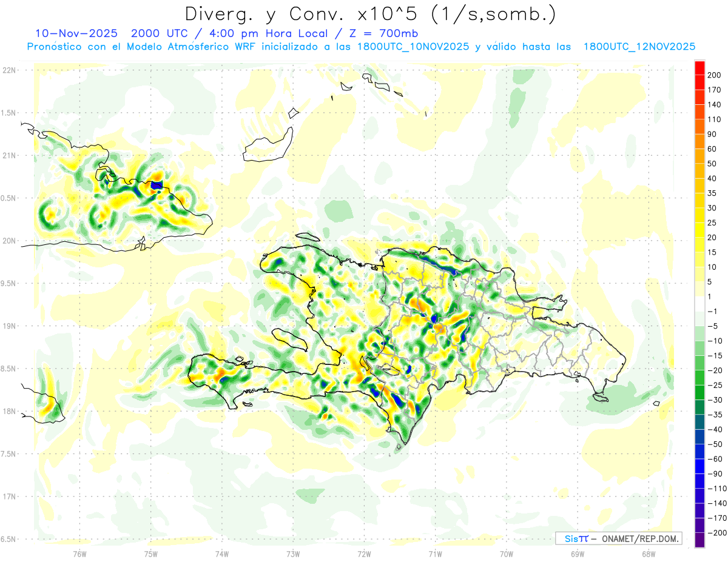Click the dark purple colorbar segment below -200
The image size is (728, 562).
point(699,540)
